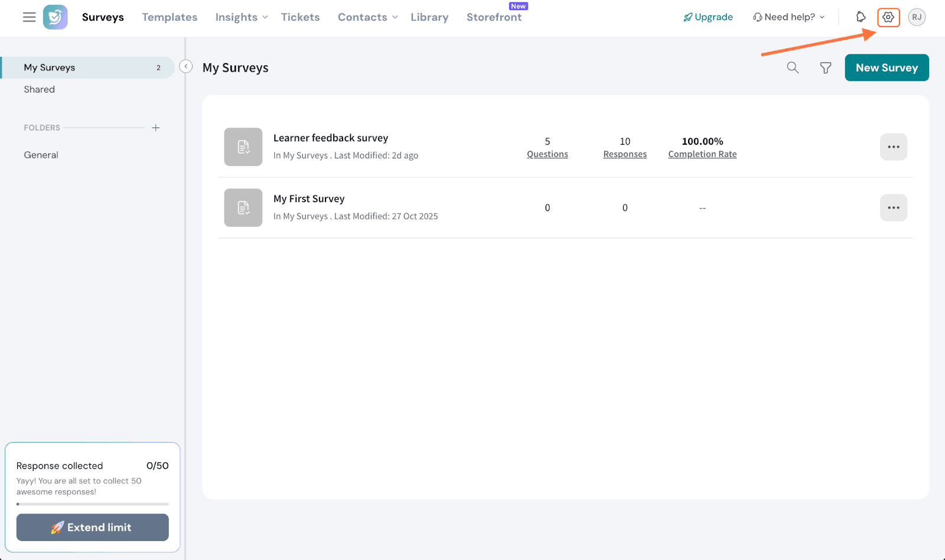Click the response collected progress bar
Viewport: 945px width, 560px height.
pyautogui.click(x=93, y=504)
